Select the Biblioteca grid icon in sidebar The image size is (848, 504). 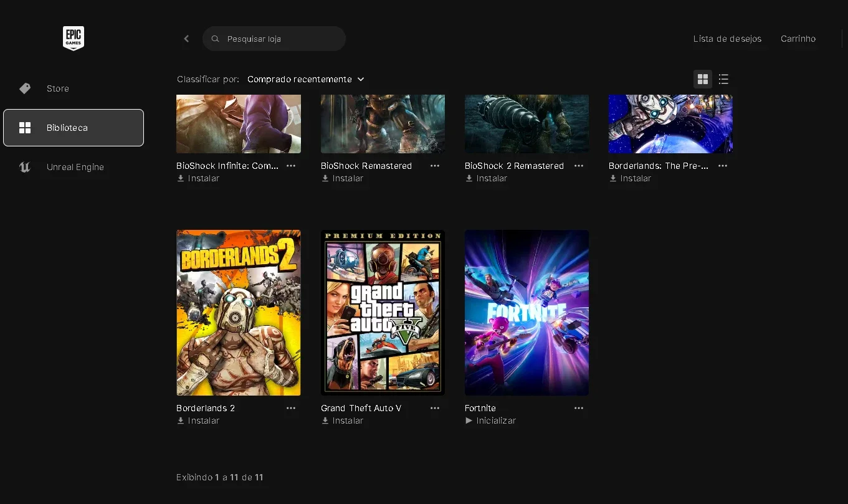(x=25, y=128)
